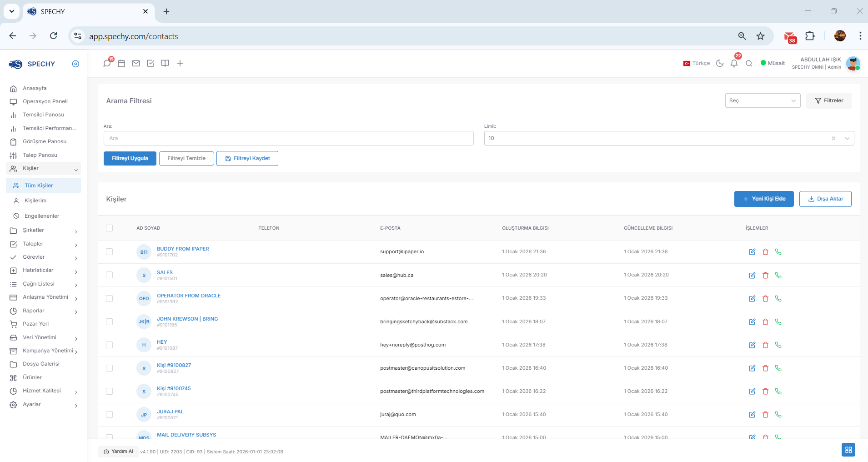The width and height of the screenshot is (868, 462).
Task: Open the tasks checkmark icon in toolbar
Action: [151, 63]
